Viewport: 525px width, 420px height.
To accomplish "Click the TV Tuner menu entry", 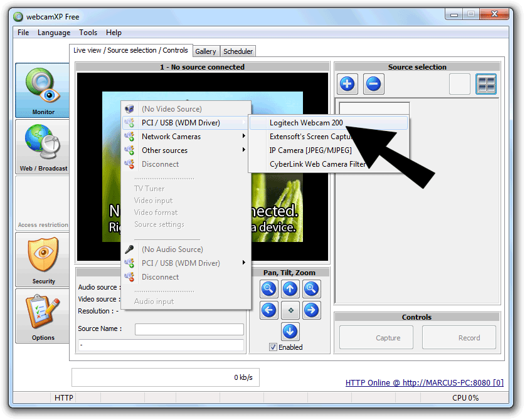I will coord(149,189).
